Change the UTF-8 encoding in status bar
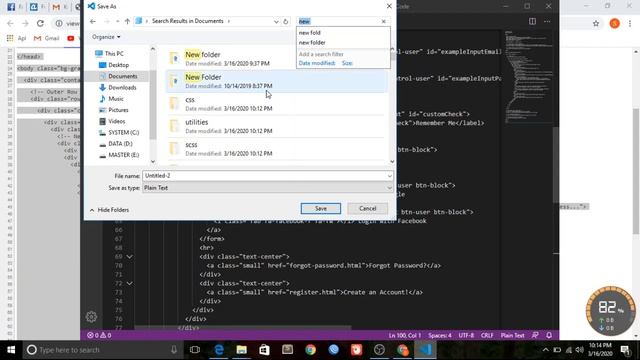 466,335
